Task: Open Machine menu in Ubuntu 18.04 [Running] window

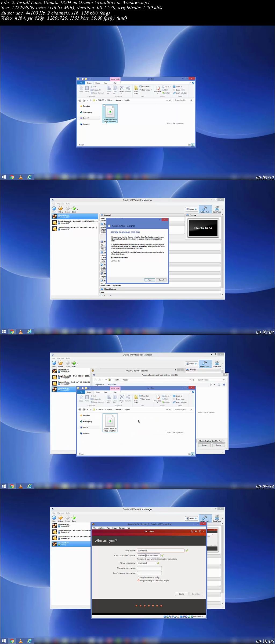Action: point(101,528)
